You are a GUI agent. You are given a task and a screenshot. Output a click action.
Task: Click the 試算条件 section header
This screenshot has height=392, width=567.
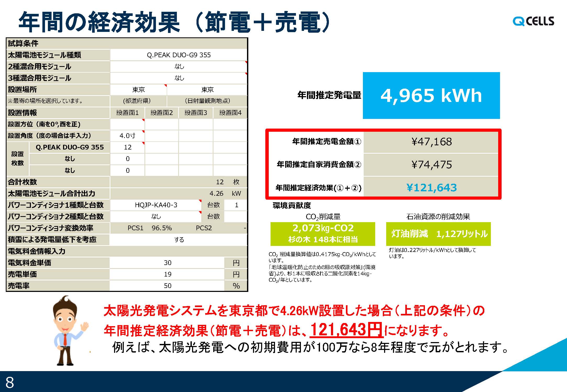(x=127, y=43)
